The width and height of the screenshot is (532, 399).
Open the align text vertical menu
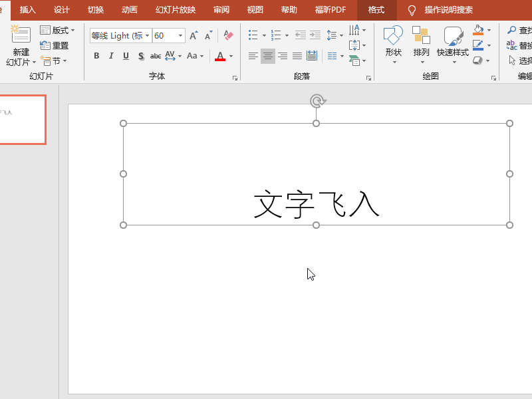tap(357, 45)
